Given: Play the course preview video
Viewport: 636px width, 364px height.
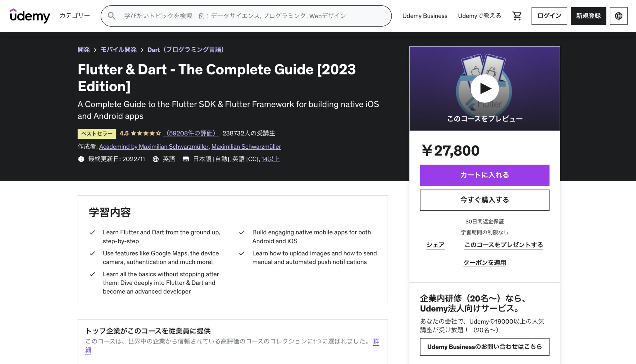Looking at the screenshot, I should coord(485,88).
